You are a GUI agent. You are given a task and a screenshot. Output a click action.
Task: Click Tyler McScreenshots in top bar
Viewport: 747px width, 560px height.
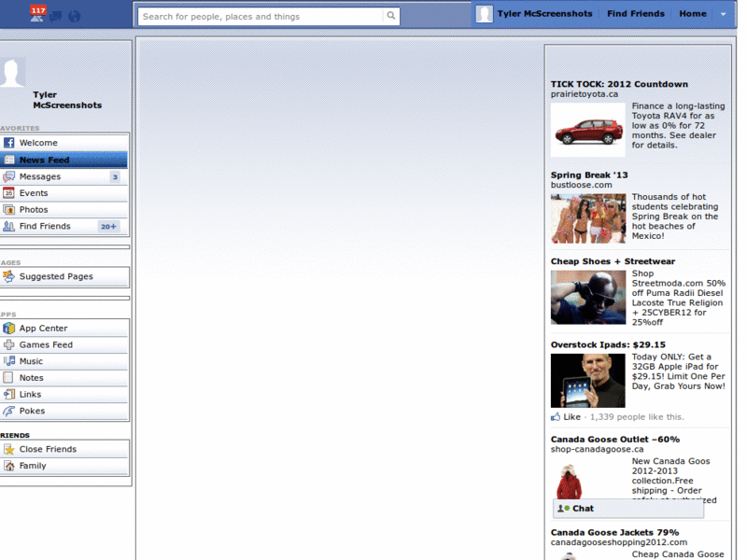[x=544, y=14]
